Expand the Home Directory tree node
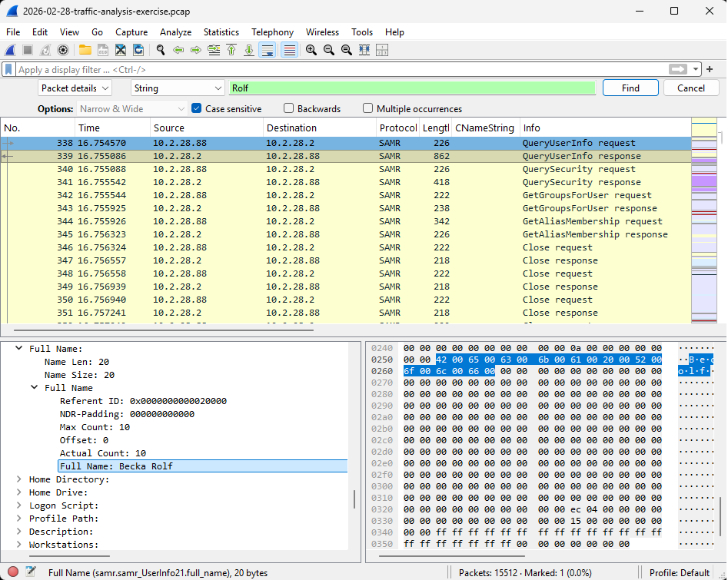 [x=19, y=479]
